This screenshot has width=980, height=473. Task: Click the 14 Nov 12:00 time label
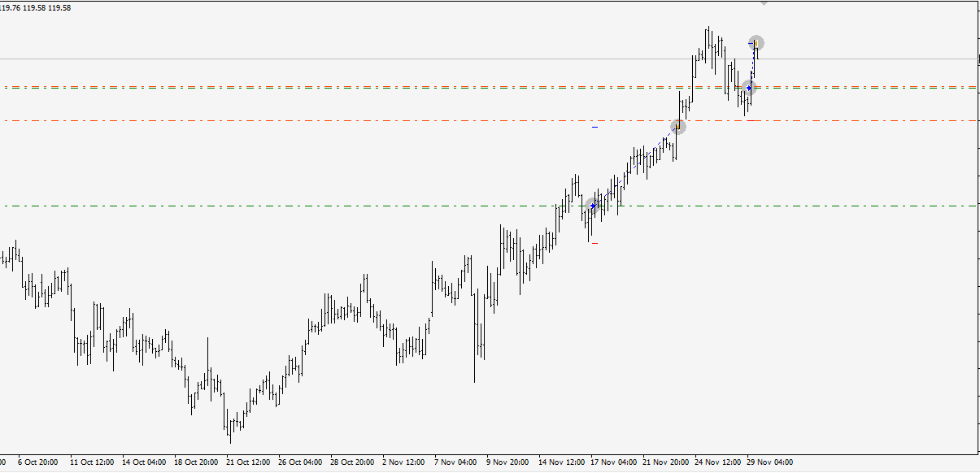point(560,462)
